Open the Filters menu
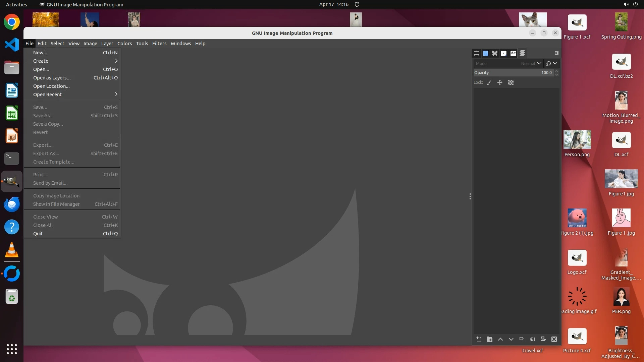Viewport: 644px width, 362px height. [159, 44]
